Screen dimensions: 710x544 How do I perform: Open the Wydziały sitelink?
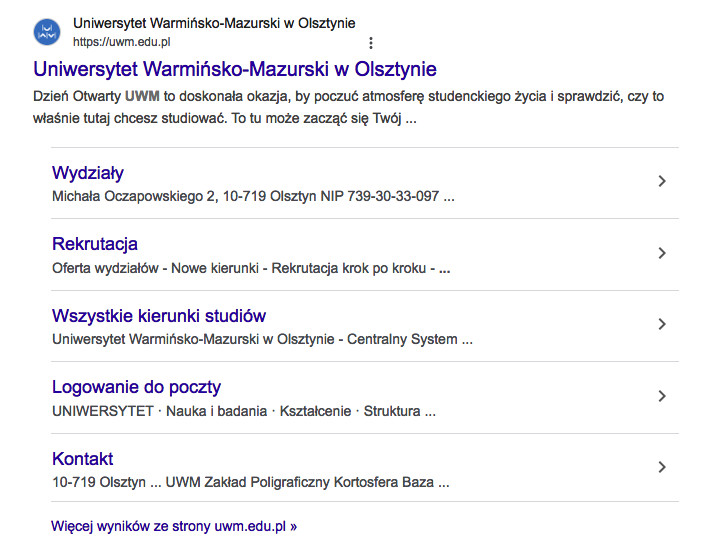coord(88,173)
